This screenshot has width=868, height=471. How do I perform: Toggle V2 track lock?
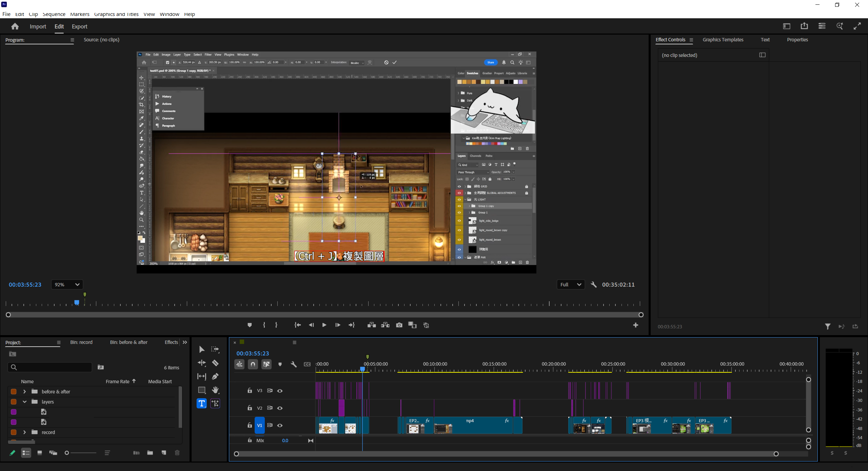coord(250,408)
